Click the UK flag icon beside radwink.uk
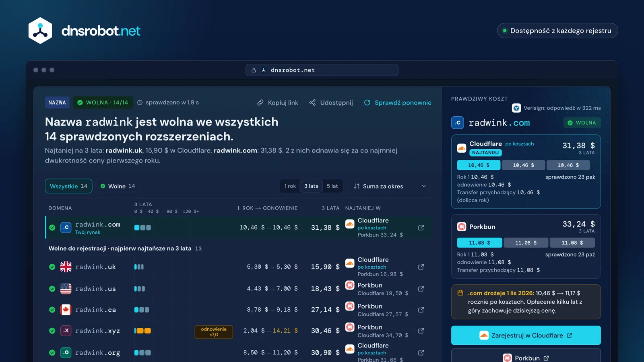This screenshot has width=644, height=362. click(x=66, y=267)
